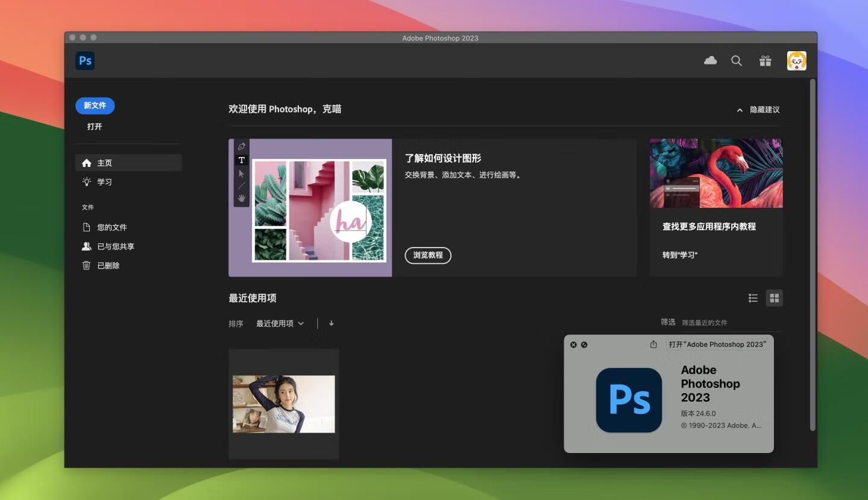Screen dimensions: 868x500
Task: Open the recent portrait photo thumbnail
Action: [x=284, y=404]
